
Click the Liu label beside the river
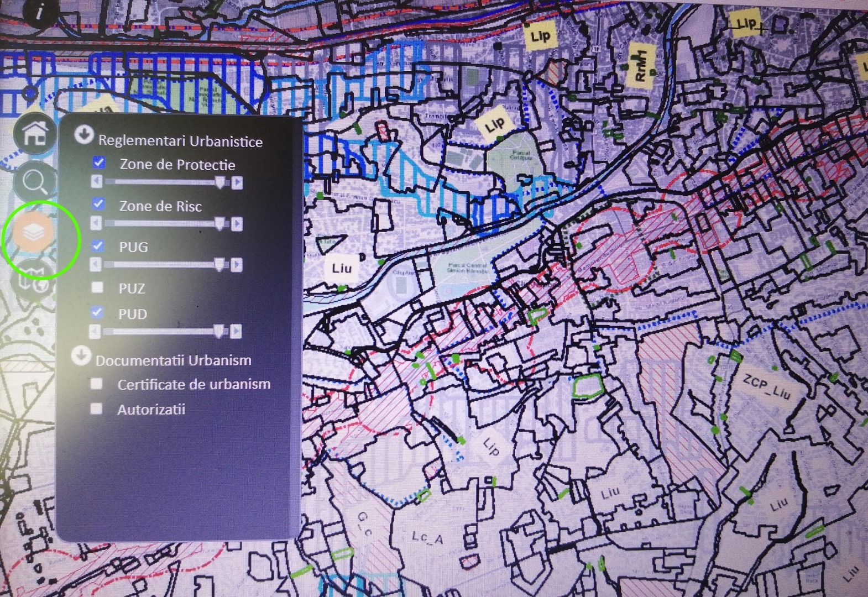click(341, 269)
